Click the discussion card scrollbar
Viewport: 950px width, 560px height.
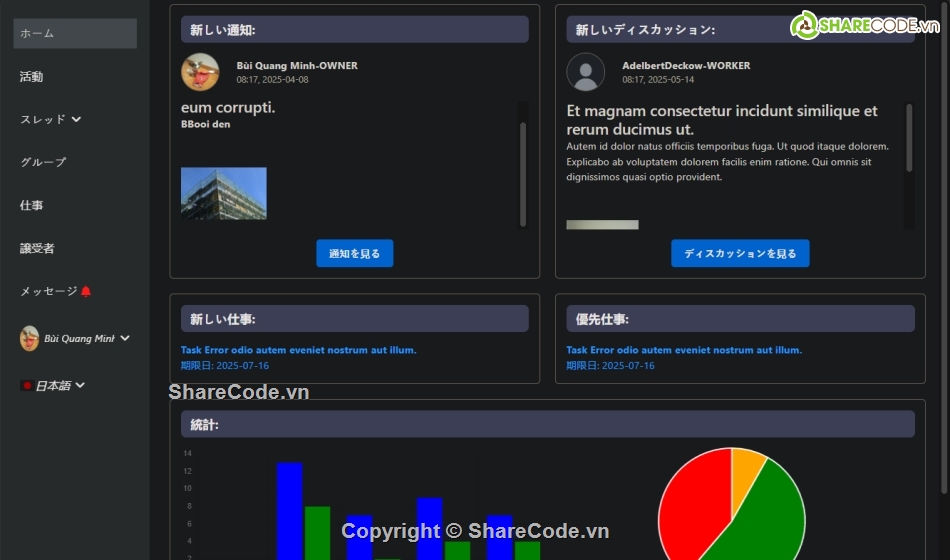[x=909, y=138]
